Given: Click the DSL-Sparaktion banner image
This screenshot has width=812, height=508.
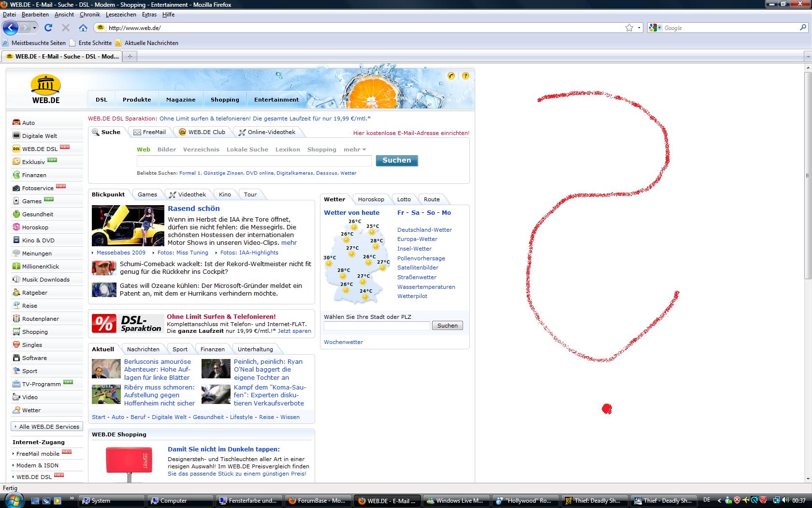Looking at the screenshot, I should [x=128, y=324].
